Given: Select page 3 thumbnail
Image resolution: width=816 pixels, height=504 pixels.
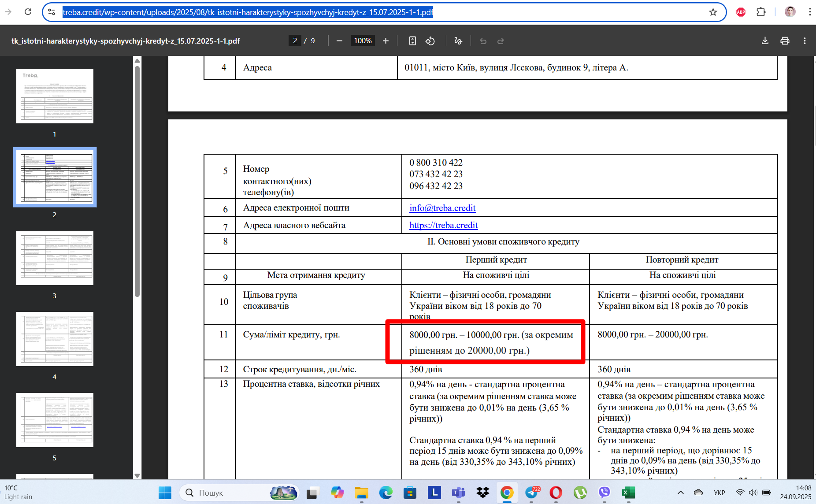Looking at the screenshot, I should [x=55, y=258].
